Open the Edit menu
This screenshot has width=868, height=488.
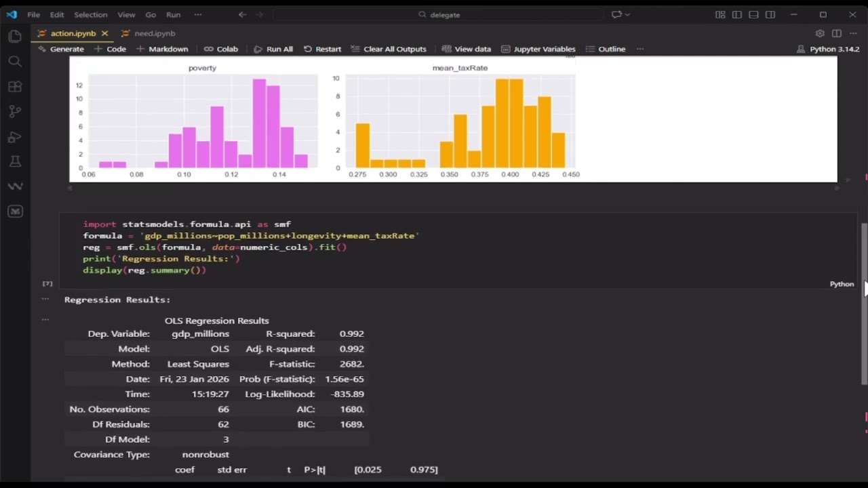[x=57, y=14]
